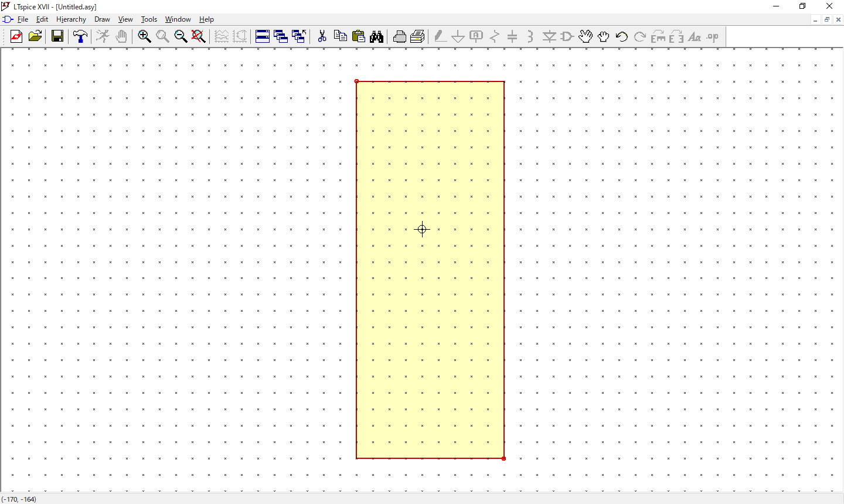Select the drag tool
Viewport: 844px width, 504px height.
603,36
